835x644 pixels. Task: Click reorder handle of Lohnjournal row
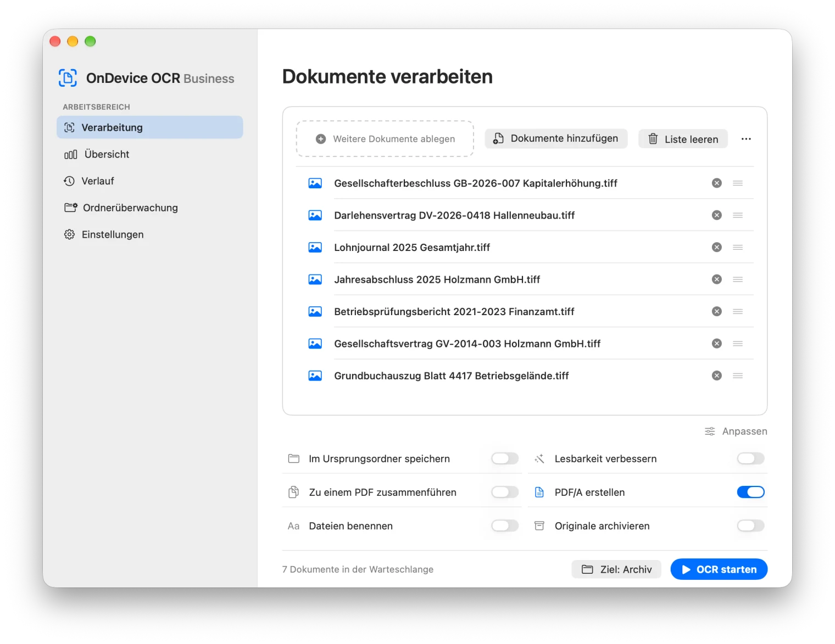(738, 248)
